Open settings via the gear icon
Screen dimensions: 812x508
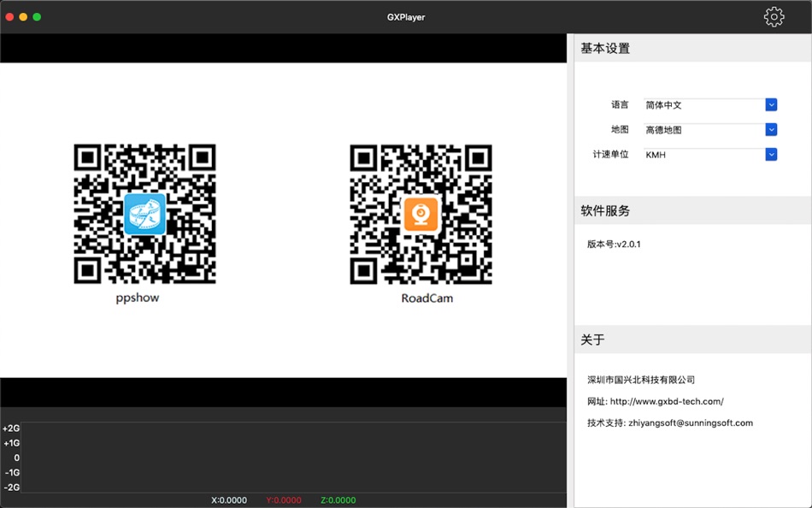click(774, 17)
